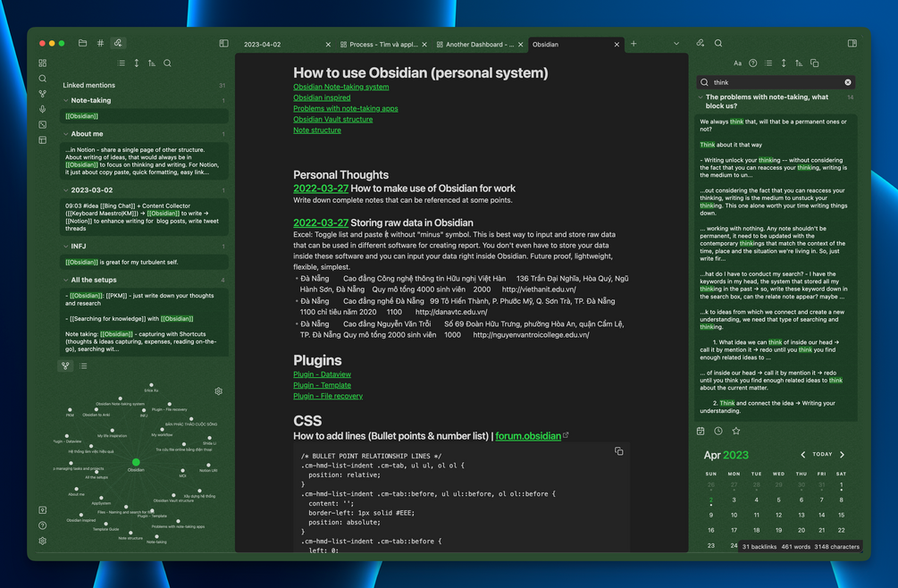Clear the think search query
Screen dimensions: 898x588
(848, 82)
